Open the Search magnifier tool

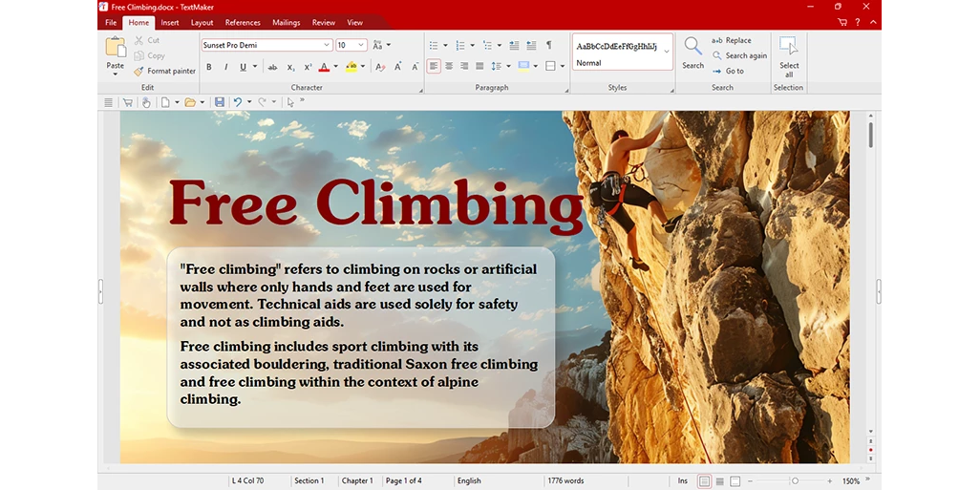pyautogui.click(x=692, y=52)
